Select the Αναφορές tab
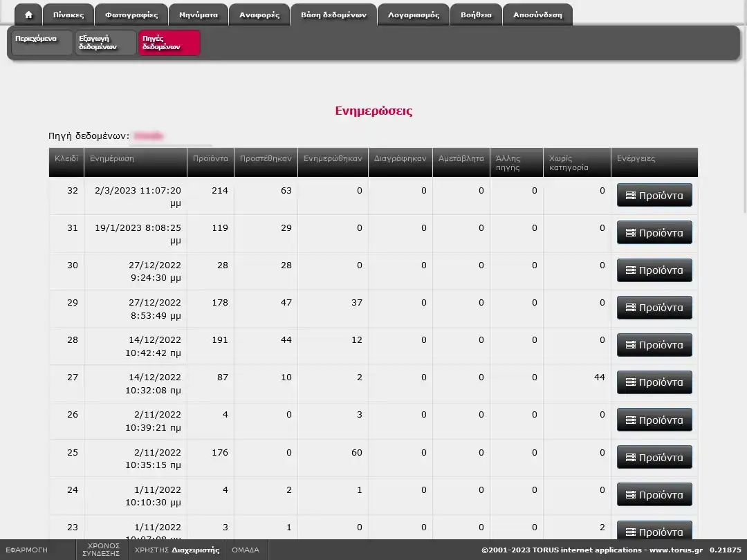 click(x=259, y=15)
